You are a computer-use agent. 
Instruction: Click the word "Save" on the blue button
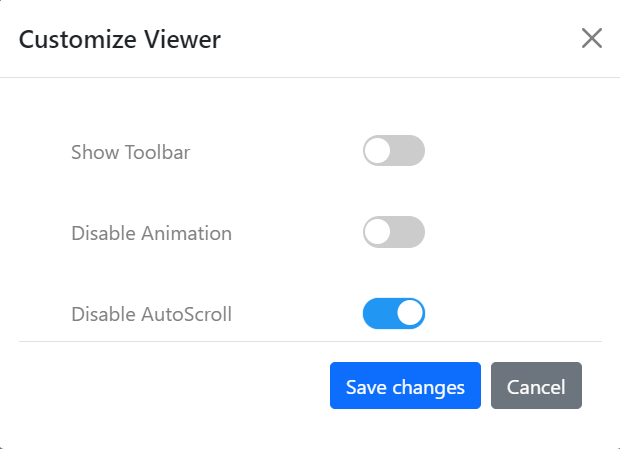[x=367, y=387]
